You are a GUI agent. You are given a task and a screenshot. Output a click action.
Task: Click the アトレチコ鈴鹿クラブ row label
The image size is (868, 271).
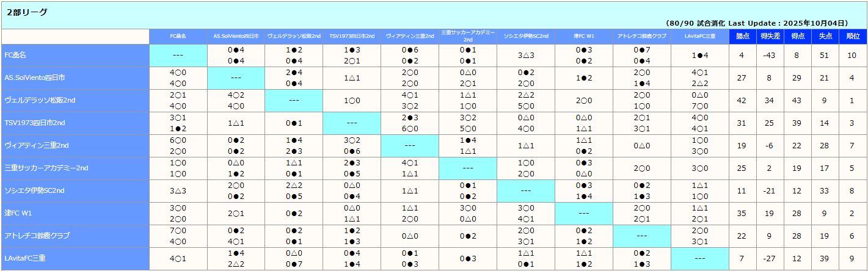coord(37,236)
